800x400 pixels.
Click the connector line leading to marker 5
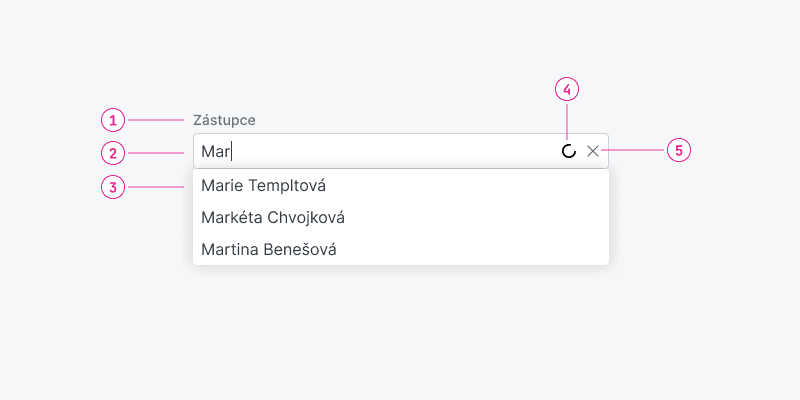635,151
